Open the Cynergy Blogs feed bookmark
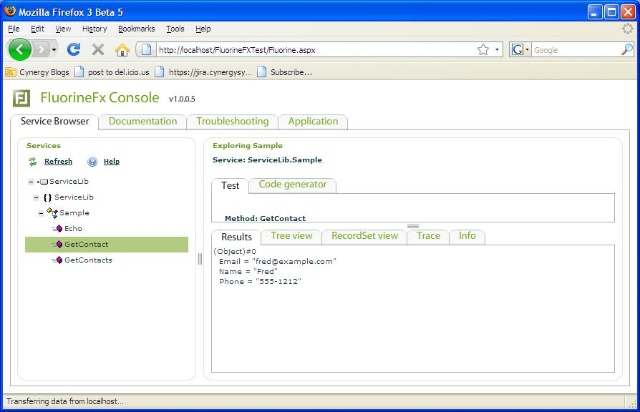This screenshot has height=412, width=640. 37,72
